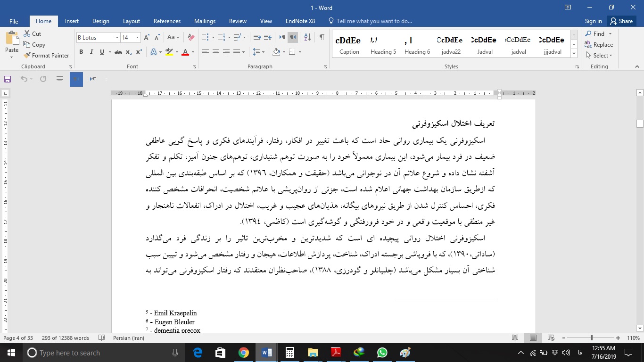Open the font name dropdown showing B Lotus
This screenshot has width=644, height=362.
116,37
